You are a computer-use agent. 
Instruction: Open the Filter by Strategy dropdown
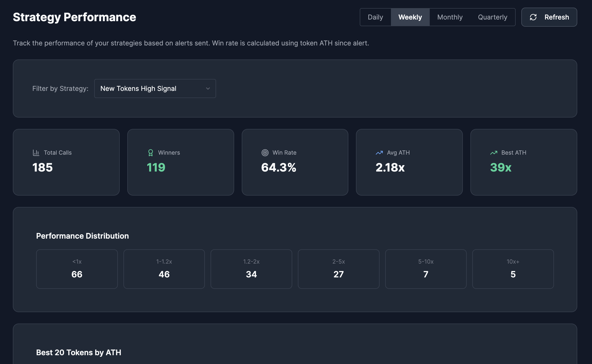click(155, 88)
